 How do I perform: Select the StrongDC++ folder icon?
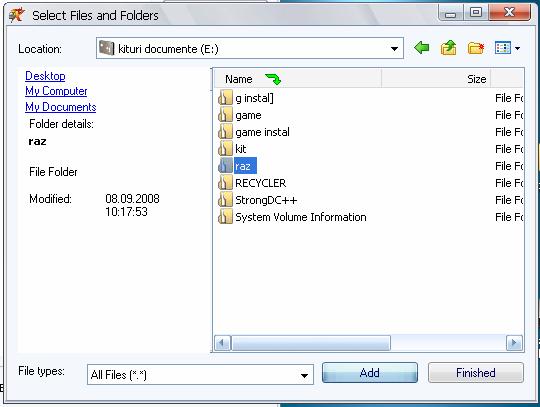[225, 200]
